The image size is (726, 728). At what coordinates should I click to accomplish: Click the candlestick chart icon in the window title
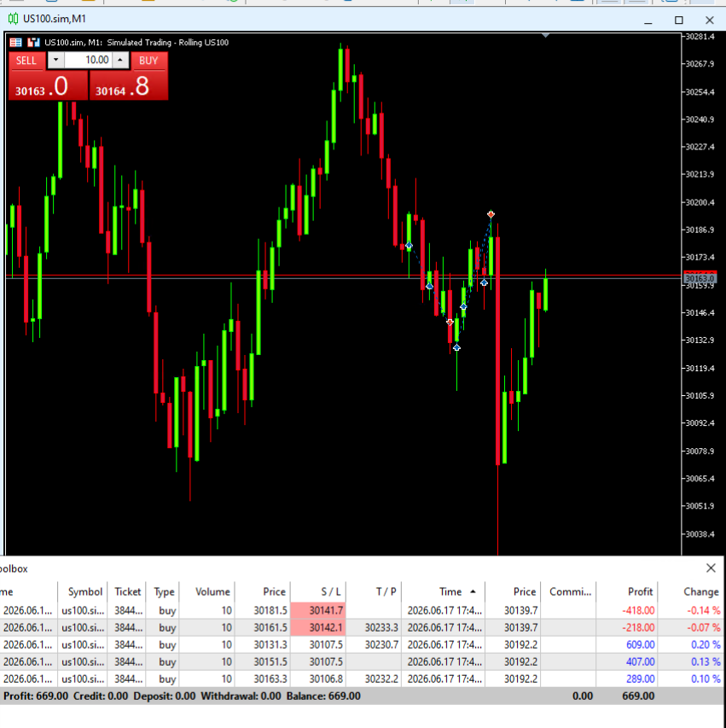[13, 19]
